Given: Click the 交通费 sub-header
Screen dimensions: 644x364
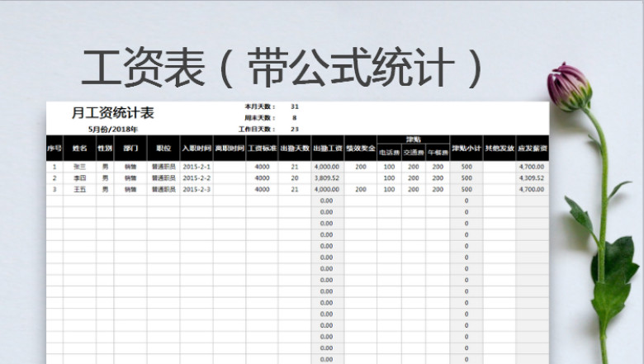Looking at the screenshot, I should click(413, 153).
